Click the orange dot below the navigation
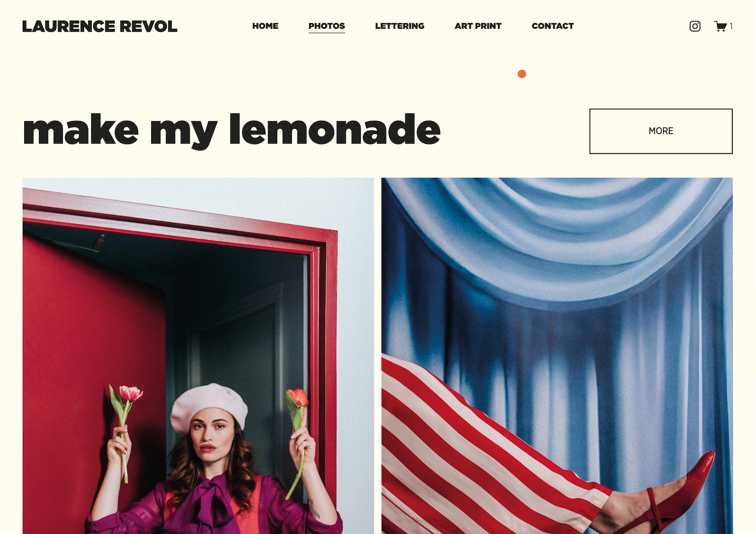This screenshot has height=534, width=756. click(x=522, y=74)
